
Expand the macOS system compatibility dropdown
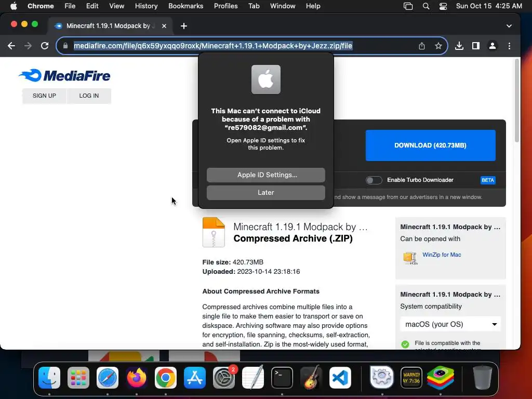tap(450, 324)
